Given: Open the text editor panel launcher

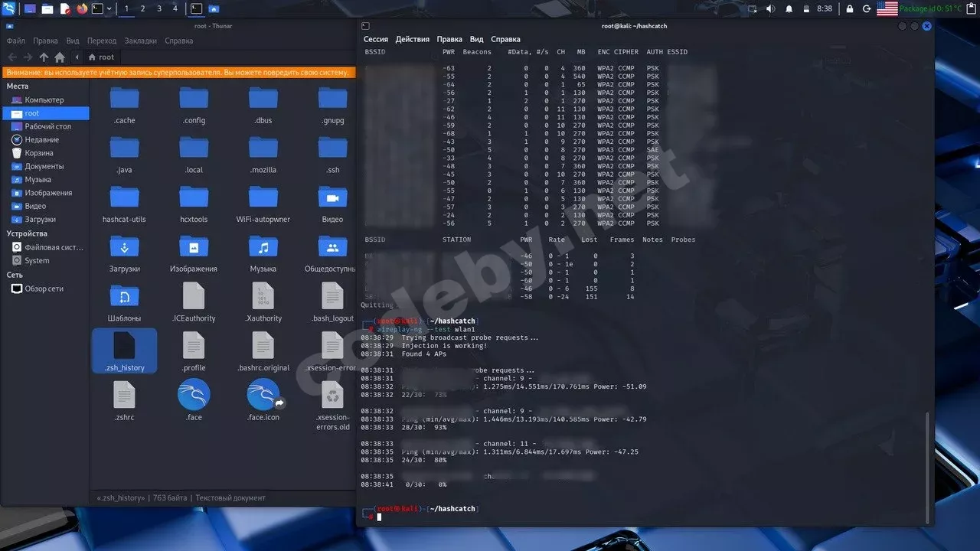Looking at the screenshot, I should click(64, 8).
